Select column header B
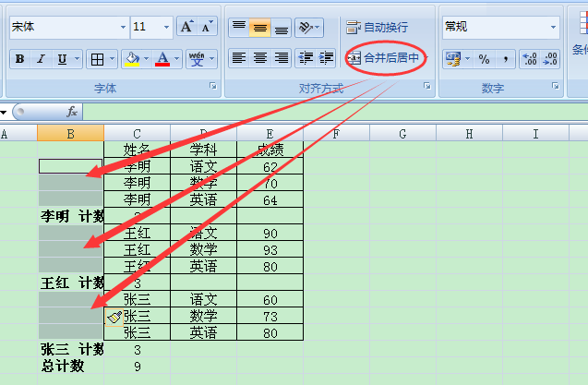 point(70,135)
